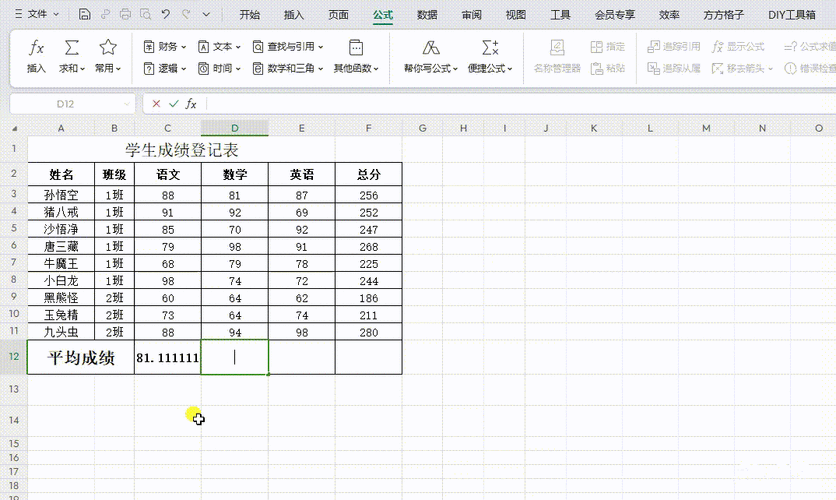Click the Name Manager (名称管理器) icon
The image size is (836, 500).
click(x=557, y=48)
